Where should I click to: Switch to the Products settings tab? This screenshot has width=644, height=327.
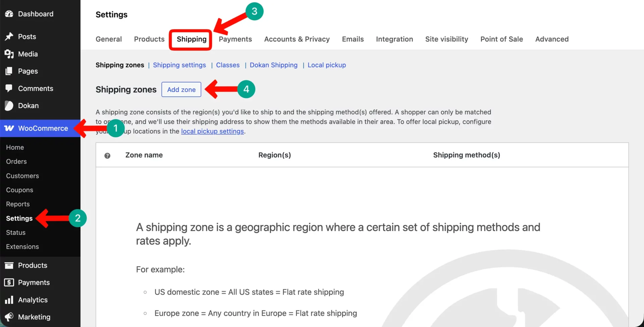click(149, 39)
